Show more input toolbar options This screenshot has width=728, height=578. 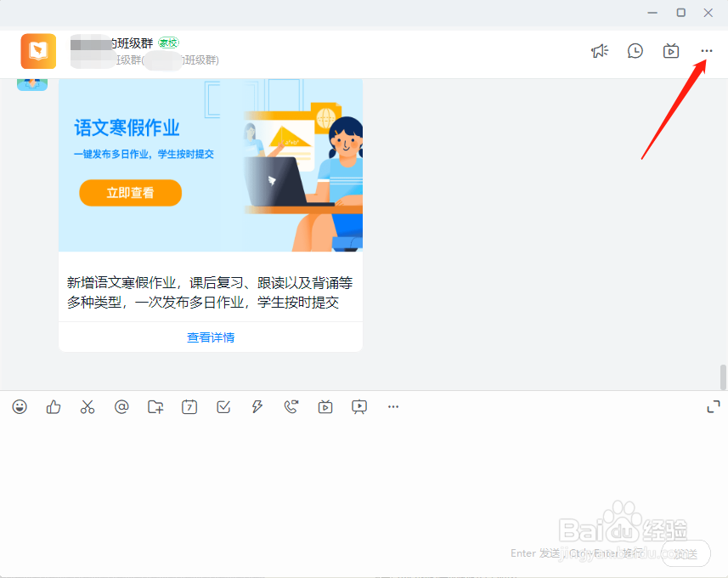pyautogui.click(x=393, y=406)
